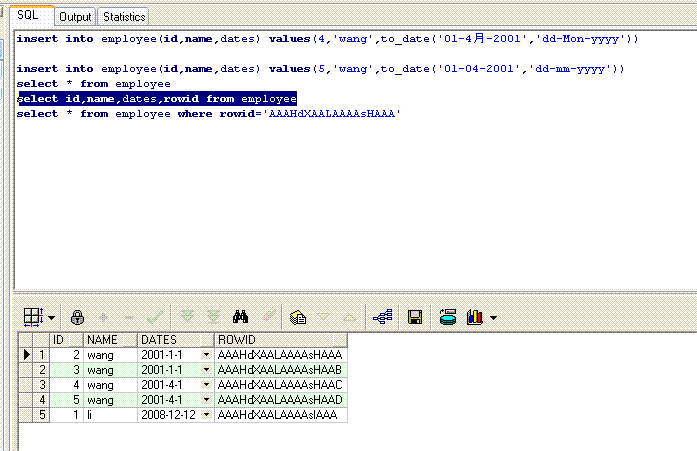This screenshot has height=451, width=697.
Task: Open date dropdown for row 3
Action: [x=206, y=385]
